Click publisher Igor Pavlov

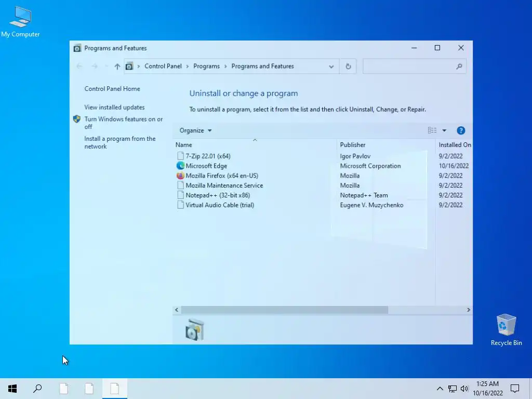[355, 156]
